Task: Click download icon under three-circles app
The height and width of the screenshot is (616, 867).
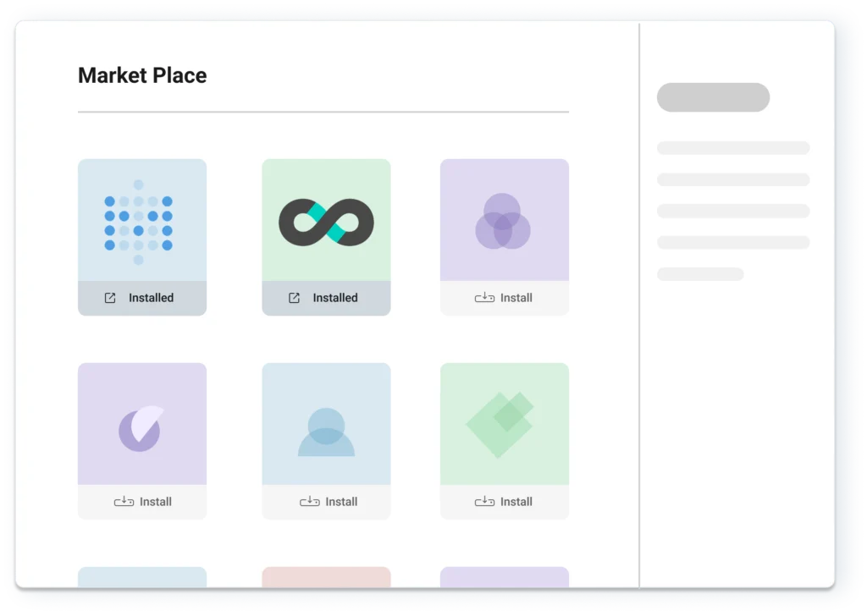Action: pos(484,298)
